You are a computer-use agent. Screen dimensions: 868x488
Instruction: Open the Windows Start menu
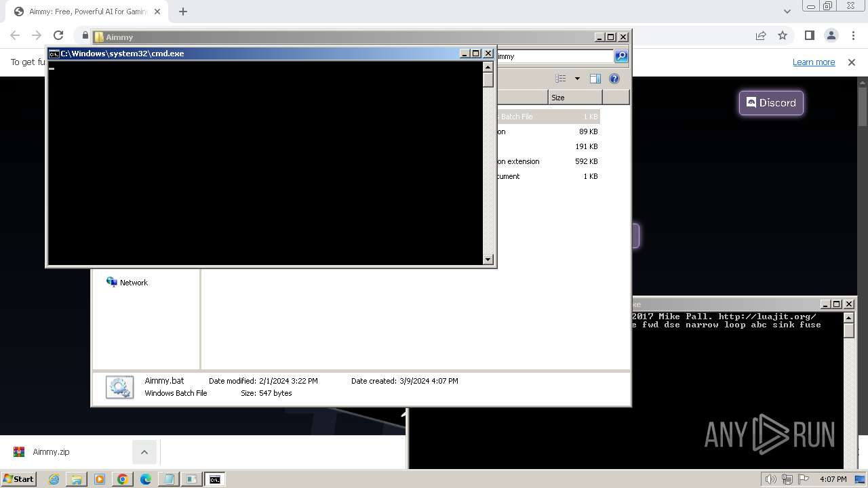tap(18, 479)
